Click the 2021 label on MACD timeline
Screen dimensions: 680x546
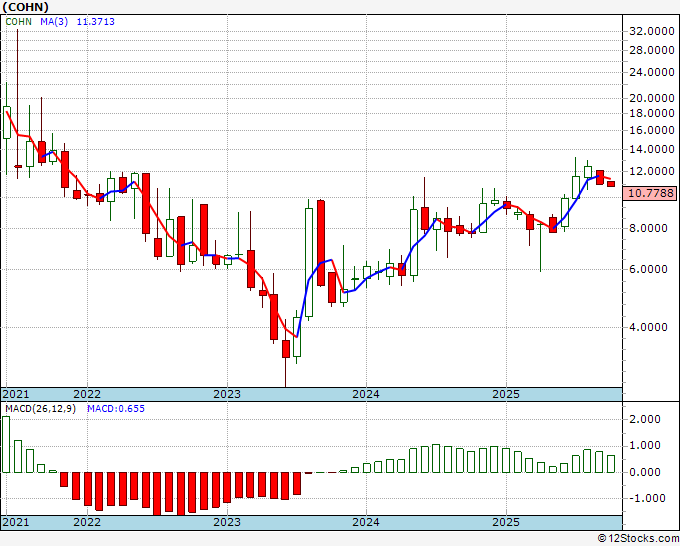16,522
